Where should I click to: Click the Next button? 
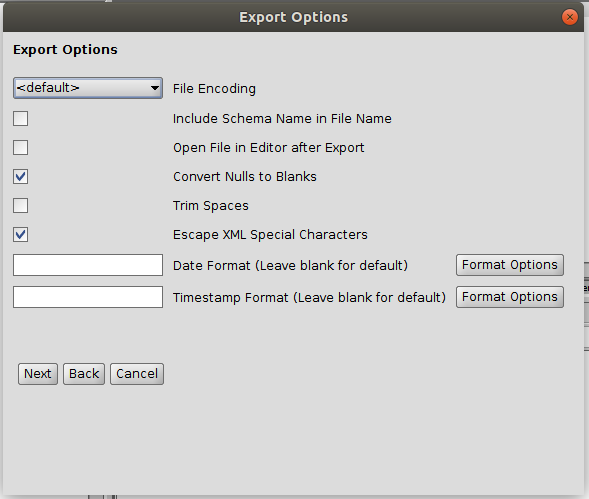[38, 374]
